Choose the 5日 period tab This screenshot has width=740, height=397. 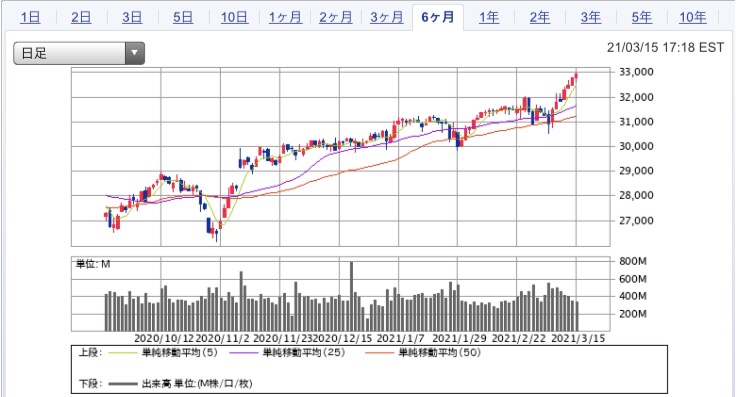[x=183, y=17]
